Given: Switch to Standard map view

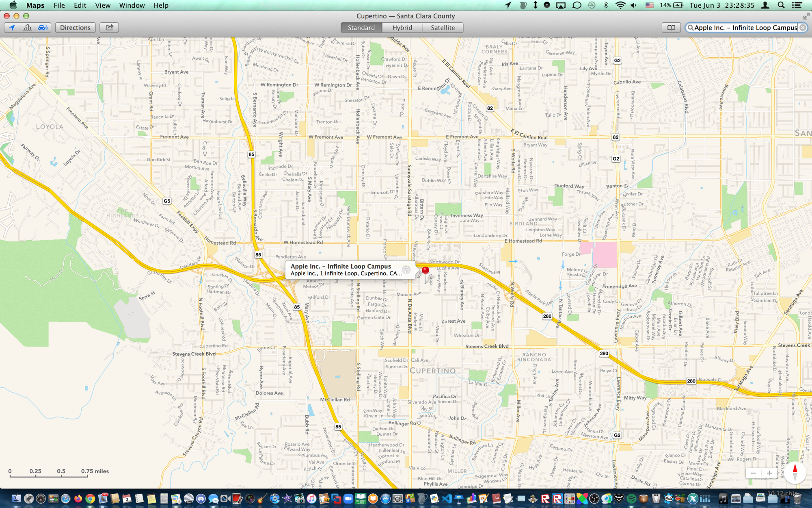Looking at the screenshot, I should coord(361,28).
